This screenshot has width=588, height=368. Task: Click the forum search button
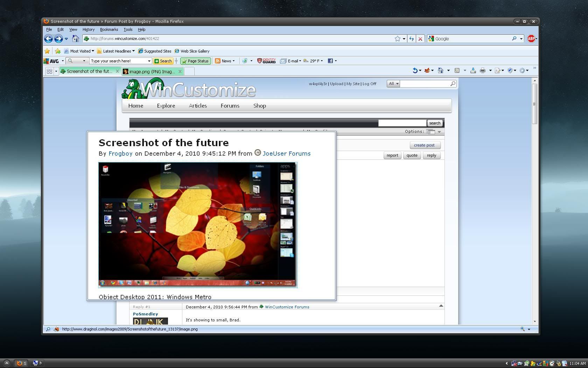click(435, 123)
